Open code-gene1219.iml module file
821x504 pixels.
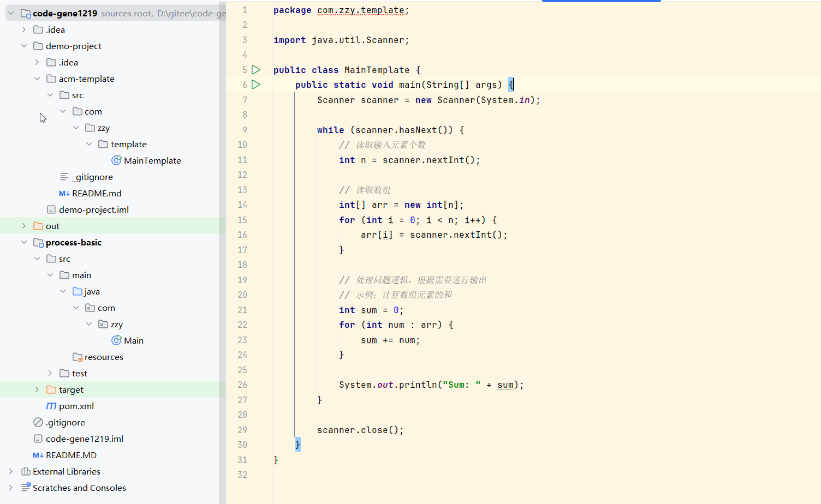(x=79, y=439)
